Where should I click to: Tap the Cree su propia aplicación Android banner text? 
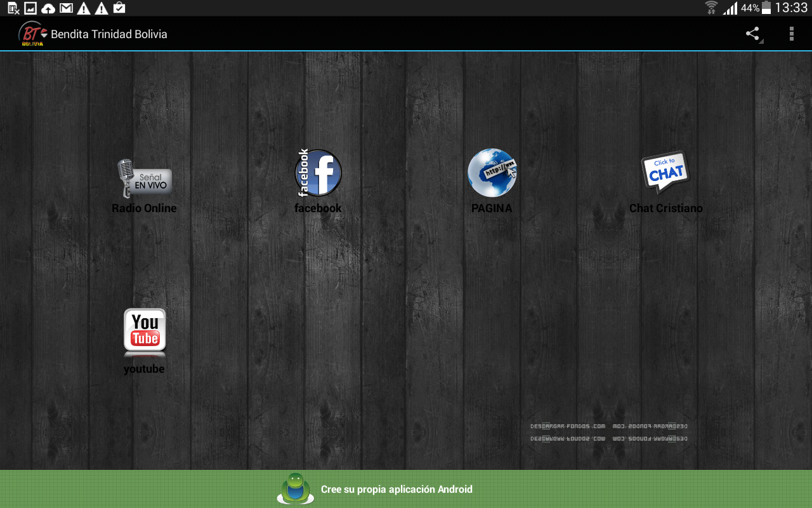(396, 490)
